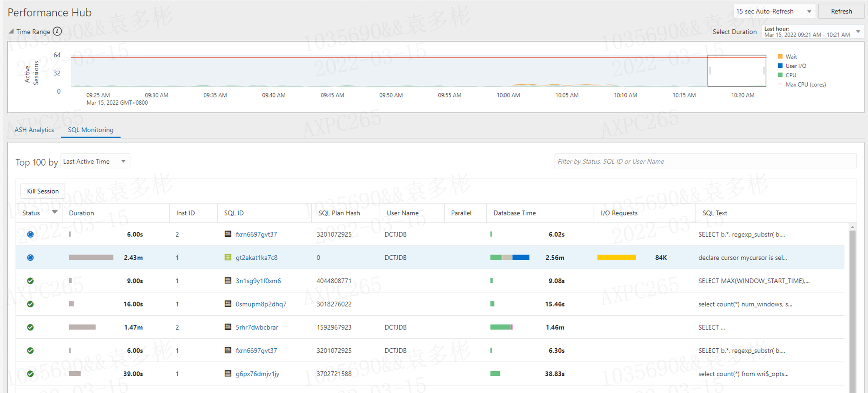Click SQL text 'declare cursor mycursor is sel...'

[743, 258]
